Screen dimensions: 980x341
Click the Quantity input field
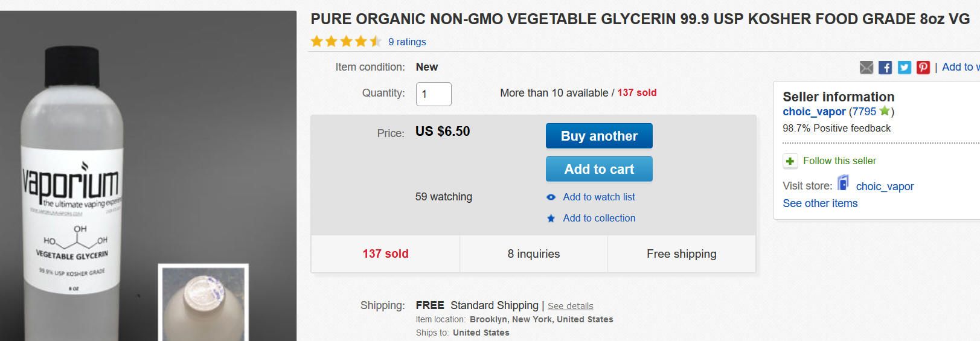point(434,94)
